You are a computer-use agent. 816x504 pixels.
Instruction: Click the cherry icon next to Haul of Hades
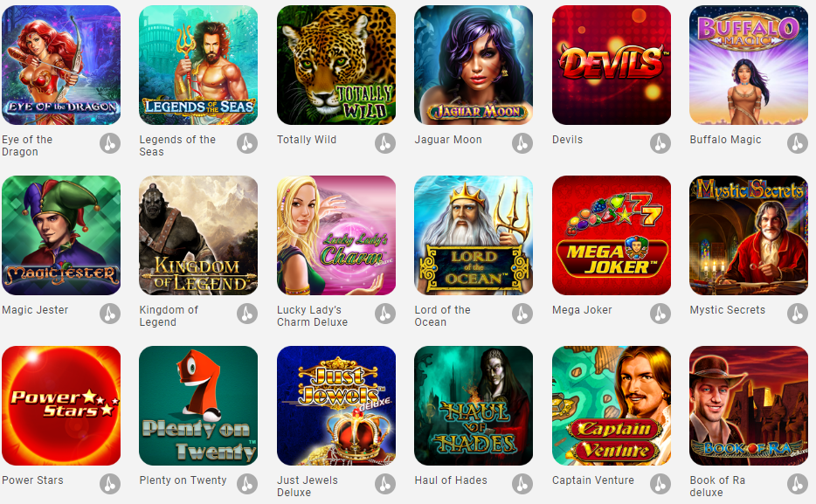tap(522, 484)
